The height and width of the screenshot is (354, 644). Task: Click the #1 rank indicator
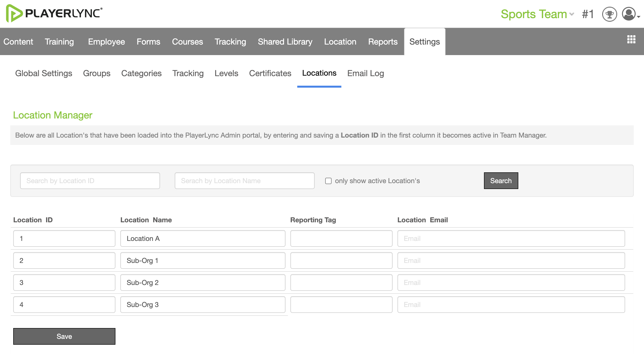pyautogui.click(x=587, y=14)
